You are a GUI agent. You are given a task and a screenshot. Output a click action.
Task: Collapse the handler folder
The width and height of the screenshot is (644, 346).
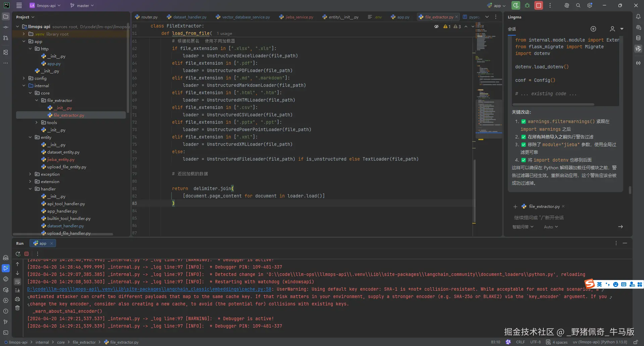pos(30,189)
